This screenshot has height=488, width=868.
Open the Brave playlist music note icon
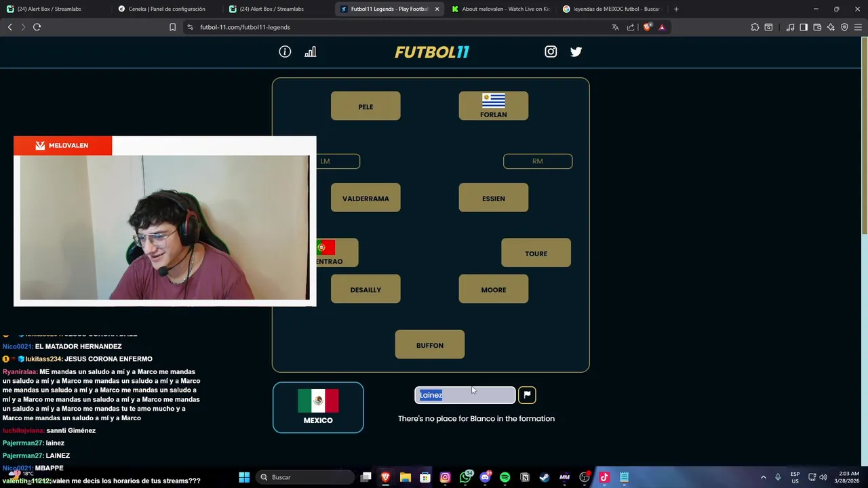pos(790,27)
